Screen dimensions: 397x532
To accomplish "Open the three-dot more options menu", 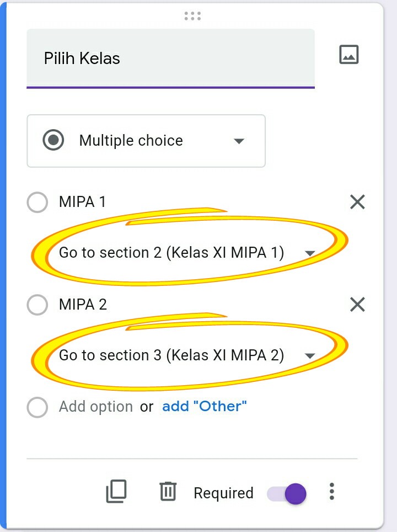I will [x=331, y=491].
